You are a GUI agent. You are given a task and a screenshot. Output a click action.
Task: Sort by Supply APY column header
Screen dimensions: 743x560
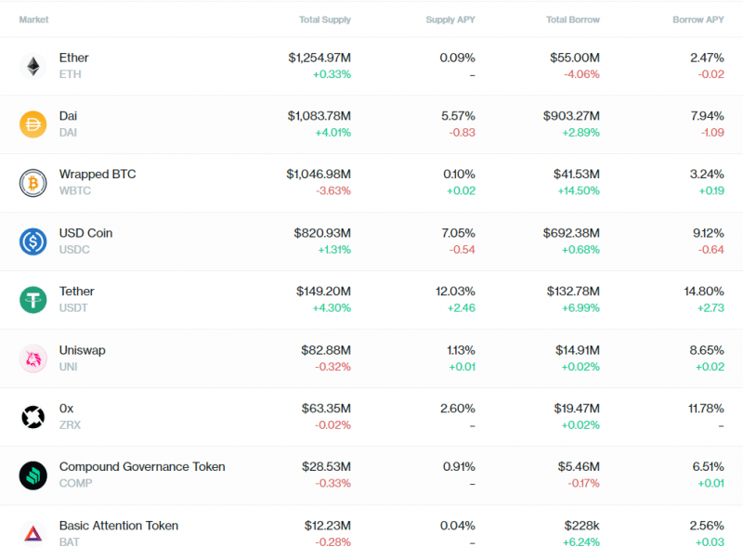click(450, 20)
